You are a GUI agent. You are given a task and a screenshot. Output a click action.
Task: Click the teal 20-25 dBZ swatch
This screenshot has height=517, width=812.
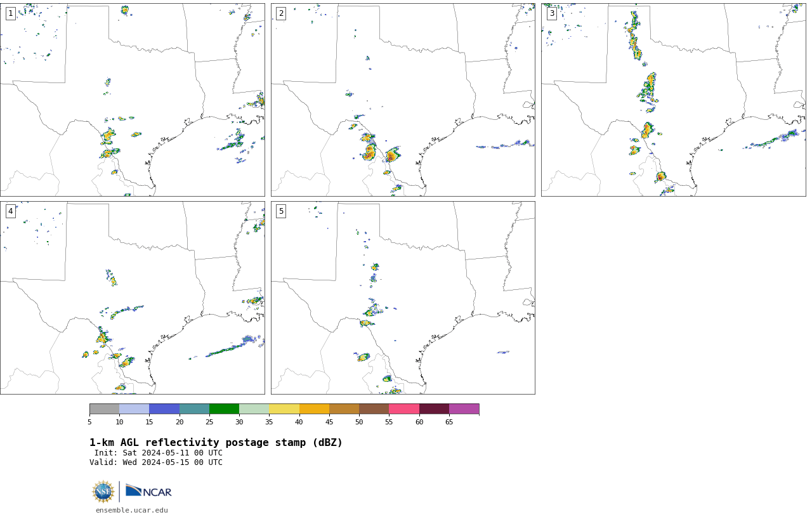click(x=194, y=409)
